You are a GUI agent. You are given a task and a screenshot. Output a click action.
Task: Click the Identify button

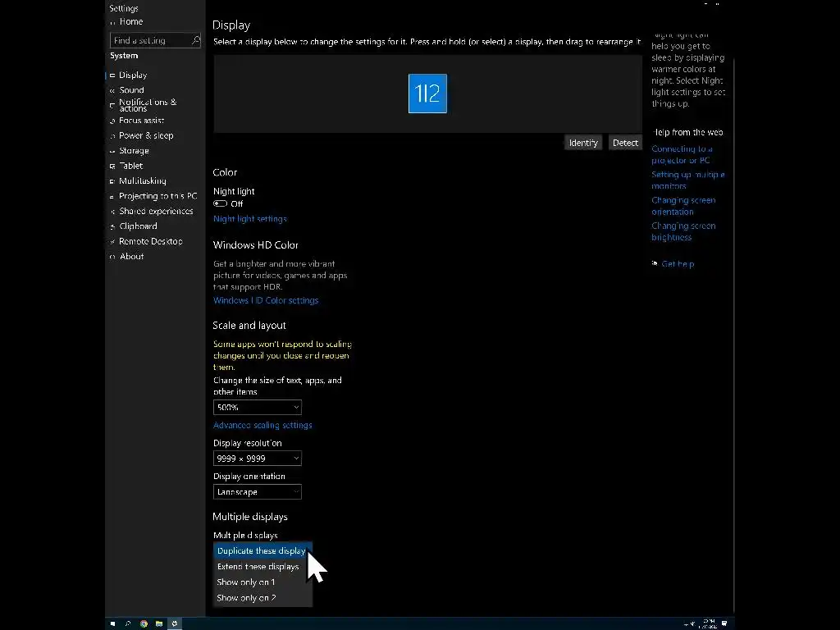pos(583,143)
